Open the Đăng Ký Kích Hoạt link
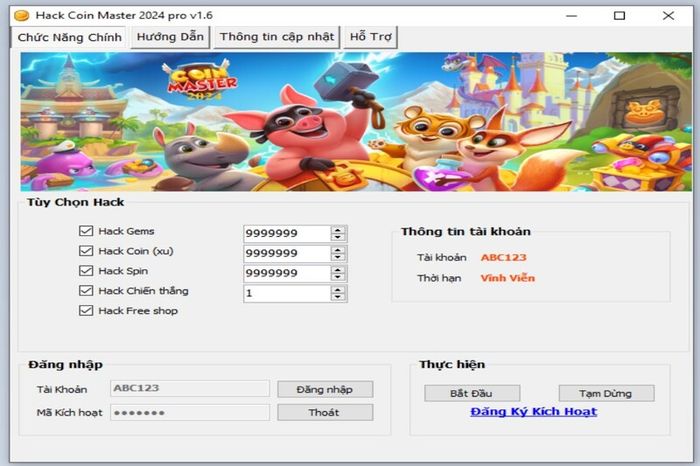The width and height of the screenshot is (700, 466). [x=533, y=412]
